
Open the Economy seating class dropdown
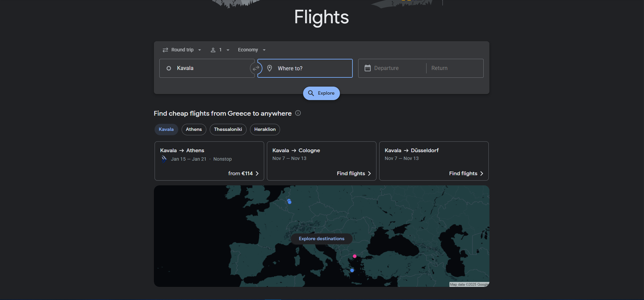click(252, 50)
